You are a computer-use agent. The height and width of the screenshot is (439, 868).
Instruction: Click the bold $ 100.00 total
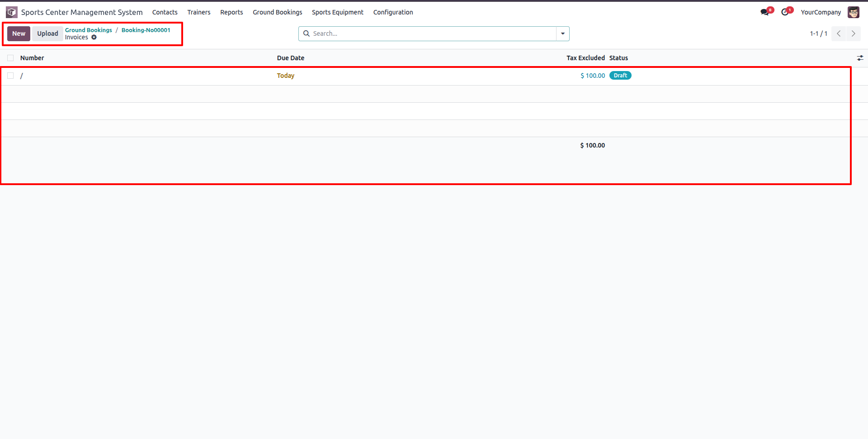pyautogui.click(x=593, y=145)
